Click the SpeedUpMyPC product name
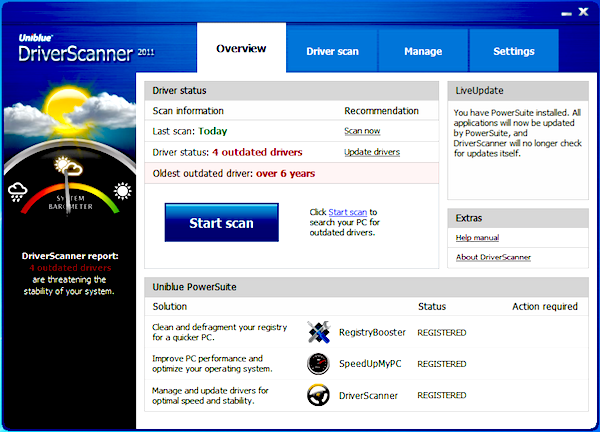 [370, 364]
